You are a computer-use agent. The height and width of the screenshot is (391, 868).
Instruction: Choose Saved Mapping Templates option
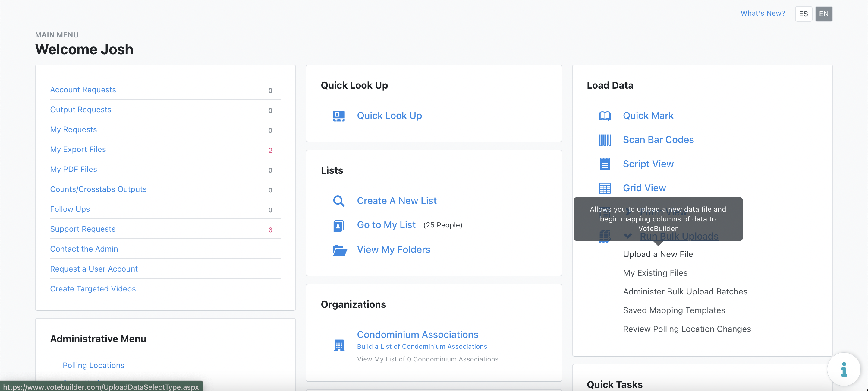coord(674,310)
